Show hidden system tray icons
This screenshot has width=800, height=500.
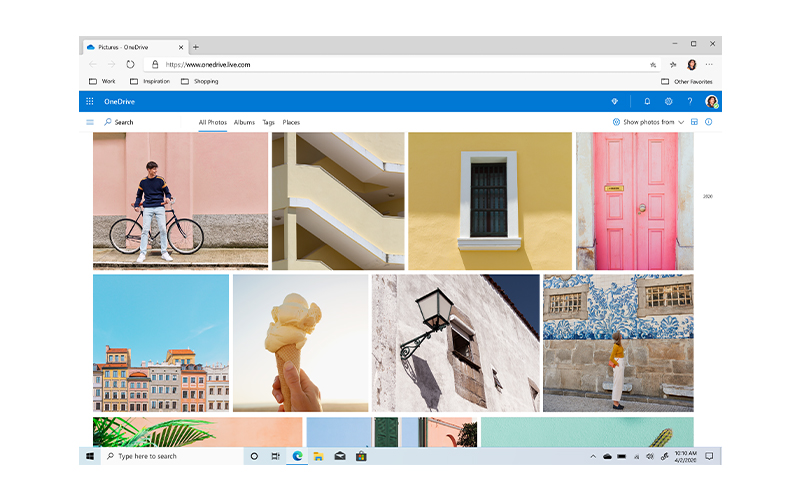(593, 456)
